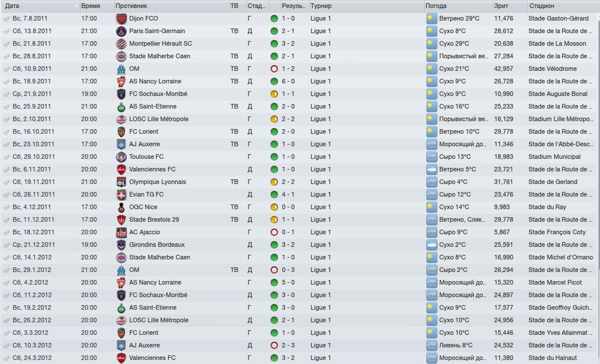600x364 pixels.
Task: Open the Stade Brestois 29 team link
Action: point(154,219)
